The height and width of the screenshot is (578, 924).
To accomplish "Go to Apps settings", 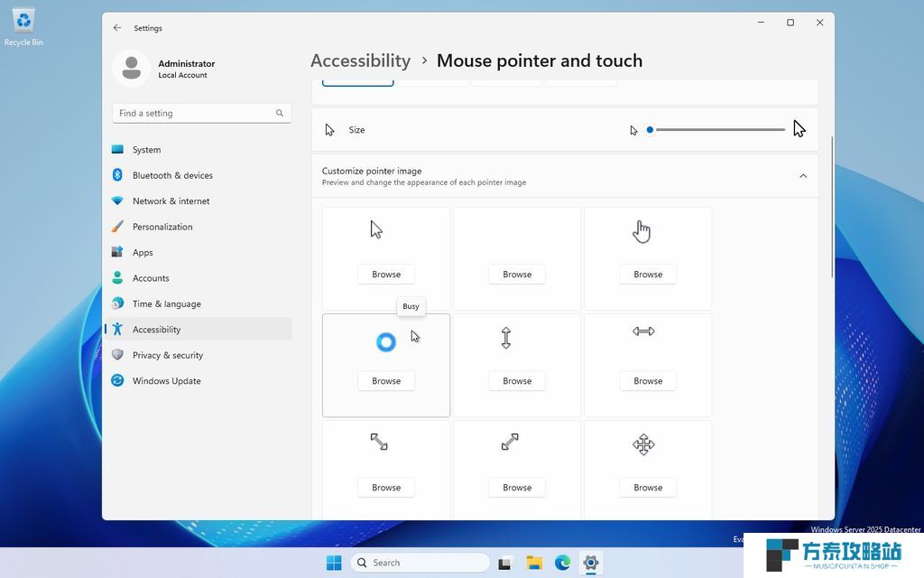I will click(199, 253).
